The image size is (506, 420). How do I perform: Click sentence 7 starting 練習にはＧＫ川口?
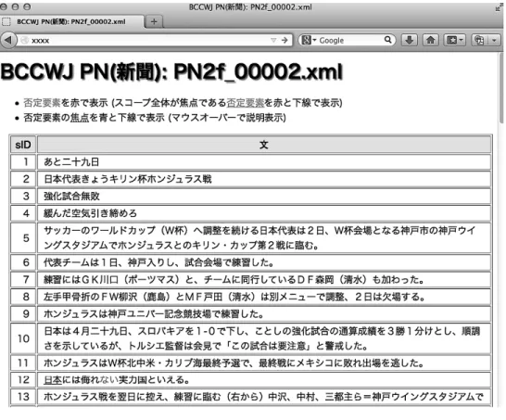pos(234,280)
